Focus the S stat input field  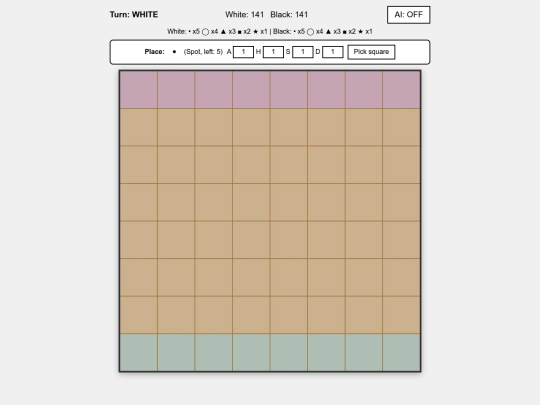(303, 52)
